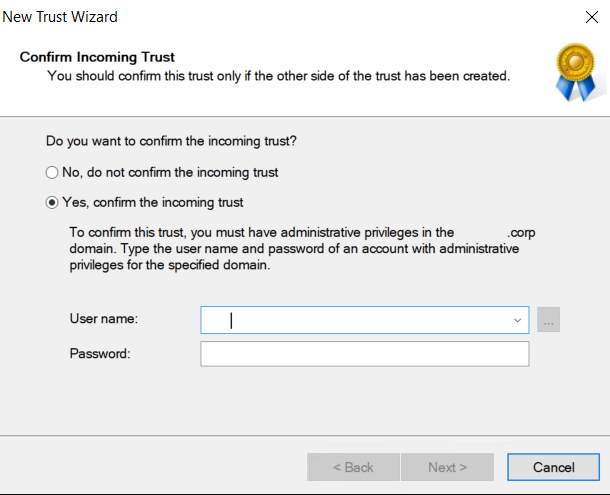Focus the Password text field

[364, 354]
